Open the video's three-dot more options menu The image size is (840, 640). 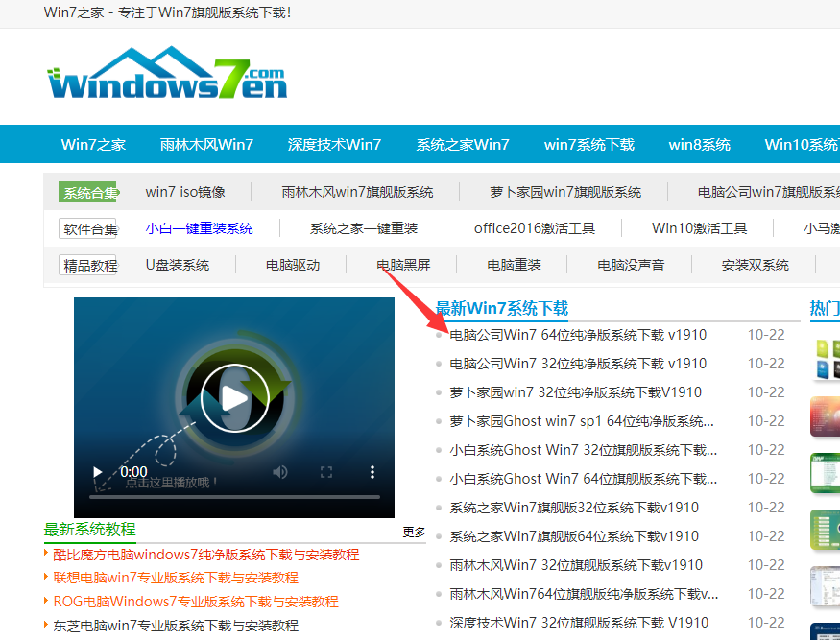click(372, 472)
